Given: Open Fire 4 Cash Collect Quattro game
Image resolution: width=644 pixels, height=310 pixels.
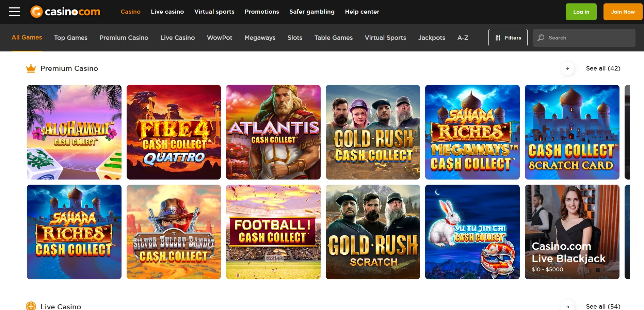Looking at the screenshot, I should click(x=174, y=132).
